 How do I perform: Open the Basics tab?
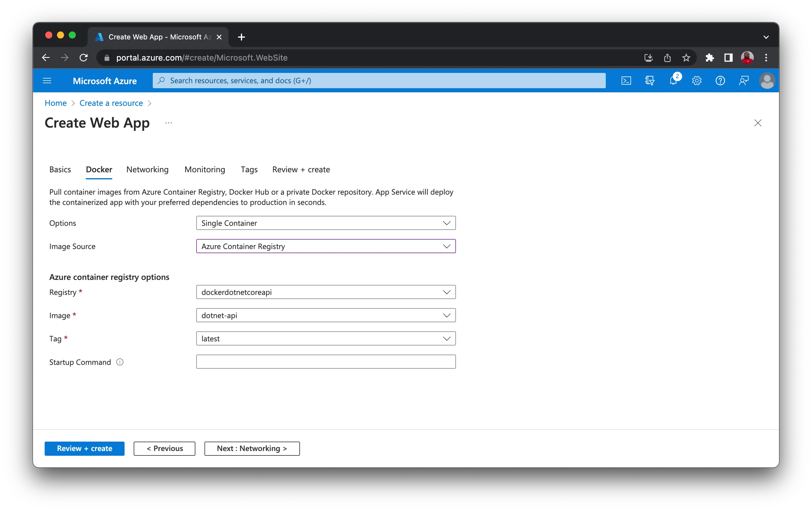click(60, 169)
